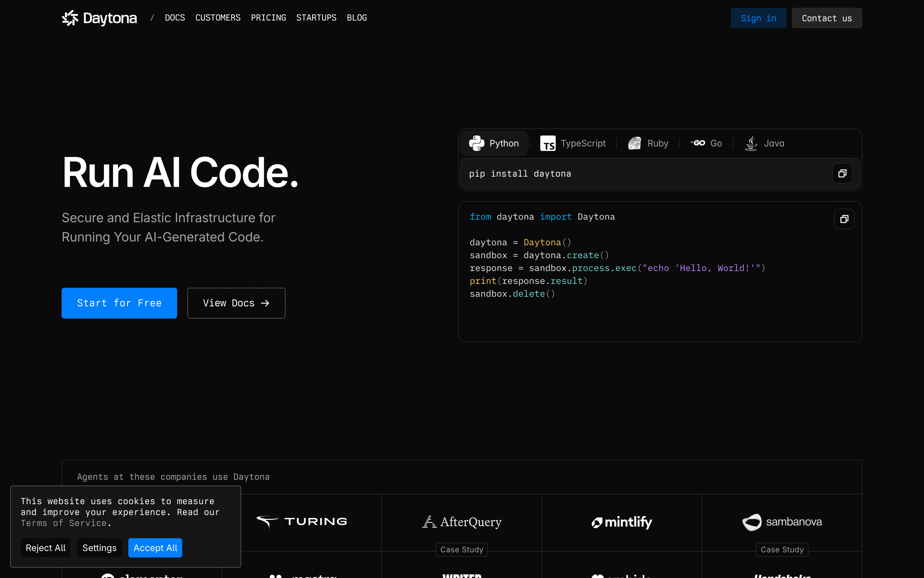Open the PRICING nav link
Viewport: 924px width, 578px height.
tap(269, 18)
